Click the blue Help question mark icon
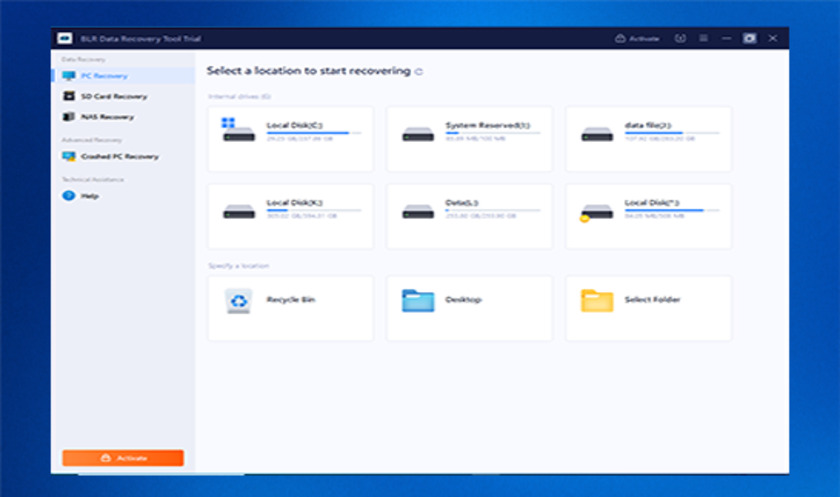 (69, 195)
